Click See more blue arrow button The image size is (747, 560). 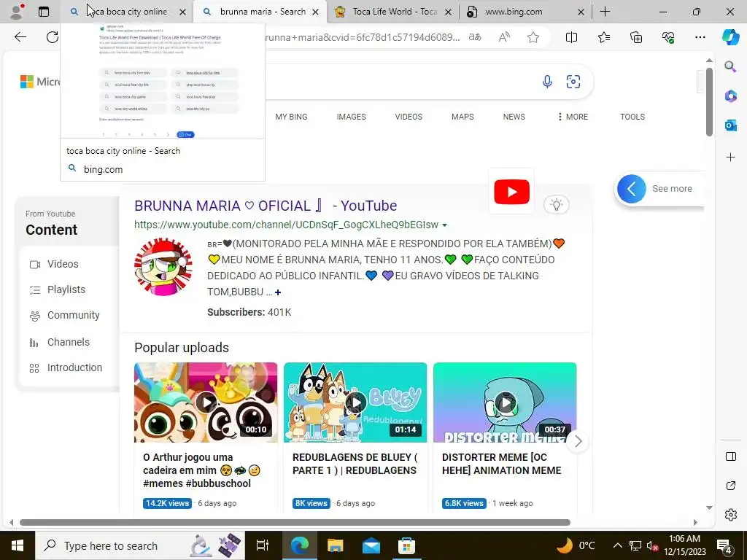pos(631,189)
